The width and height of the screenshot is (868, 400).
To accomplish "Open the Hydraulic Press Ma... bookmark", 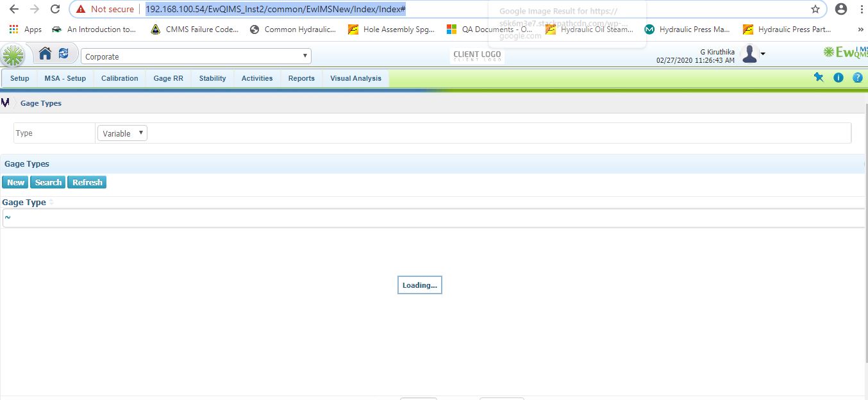I will [x=688, y=29].
